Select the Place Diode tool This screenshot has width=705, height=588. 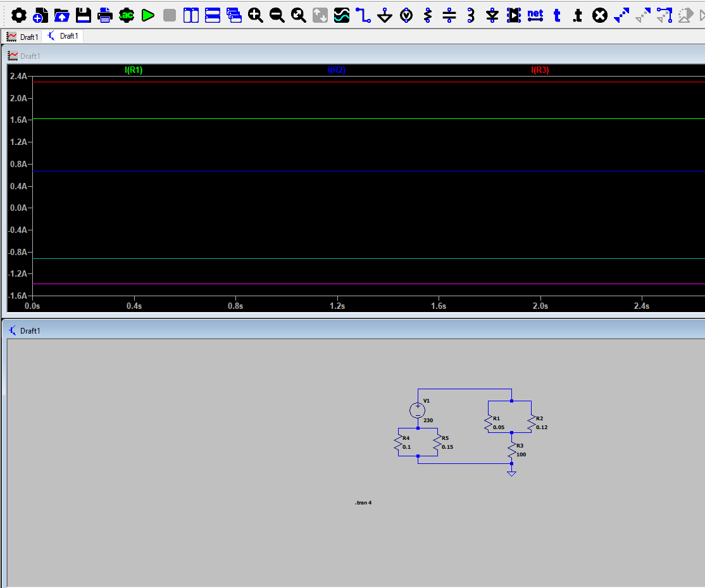click(492, 15)
